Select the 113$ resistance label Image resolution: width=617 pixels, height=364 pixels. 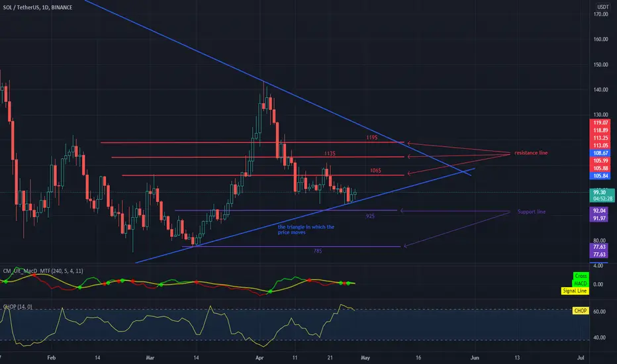[x=330, y=154]
